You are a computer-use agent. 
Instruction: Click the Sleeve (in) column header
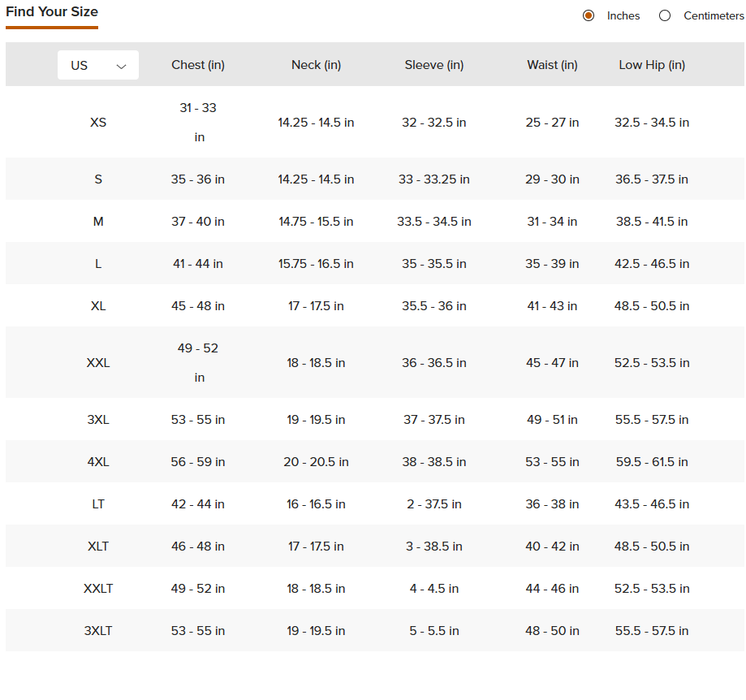(434, 65)
